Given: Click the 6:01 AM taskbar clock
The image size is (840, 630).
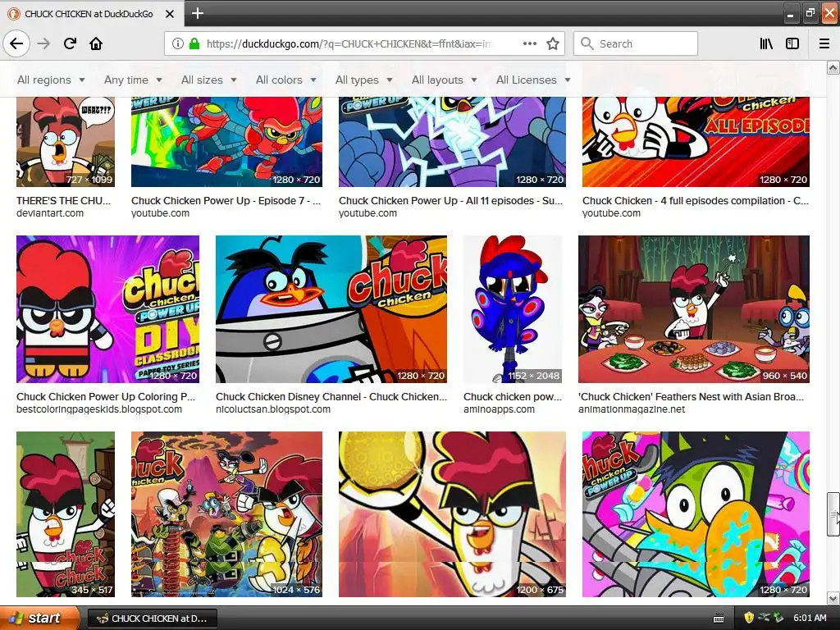Looking at the screenshot, I should tap(810, 618).
